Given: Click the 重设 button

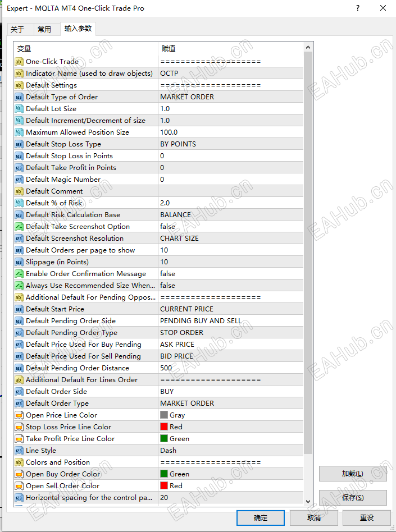Looking at the screenshot, I should [367, 518].
